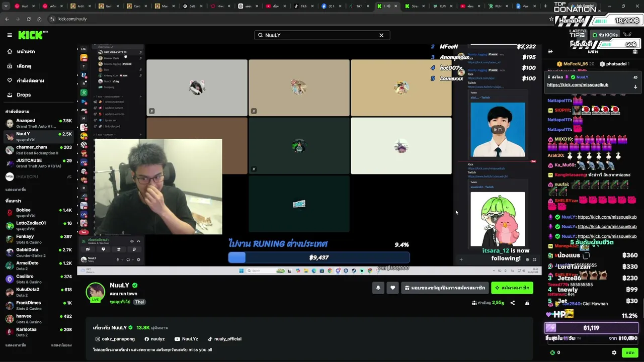644x362 pixels.
Task: Show fewer recommended channels (แสดงน้อยลง)
Action: click(61, 345)
